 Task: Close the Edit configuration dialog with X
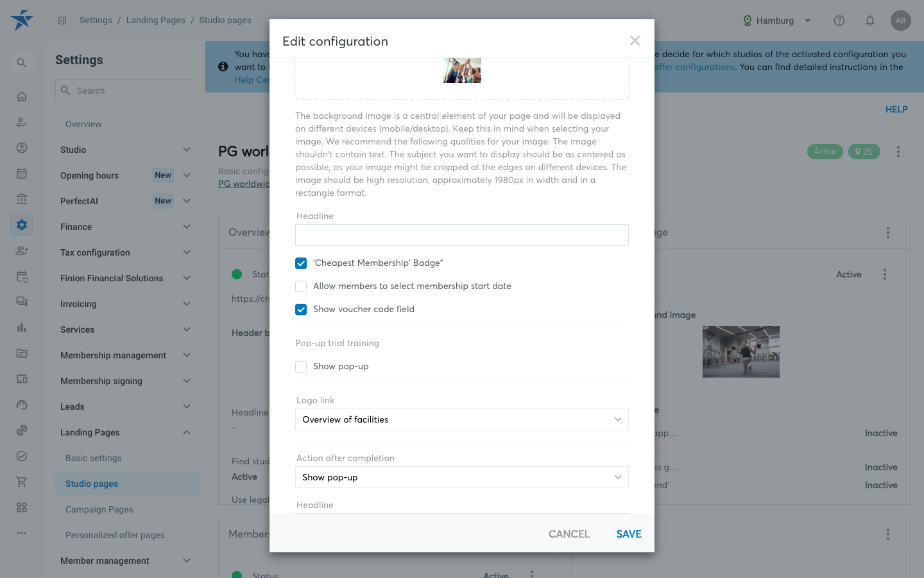635,41
